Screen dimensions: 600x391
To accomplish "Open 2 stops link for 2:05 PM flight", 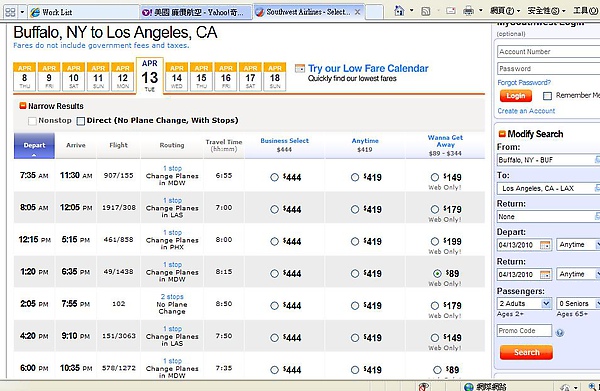I will pyautogui.click(x=172, y=297).
